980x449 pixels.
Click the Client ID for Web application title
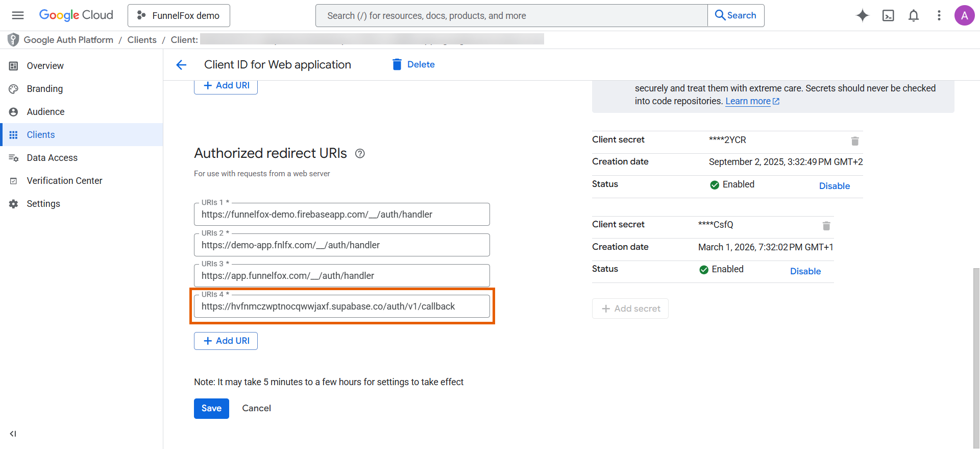(278, 64)
